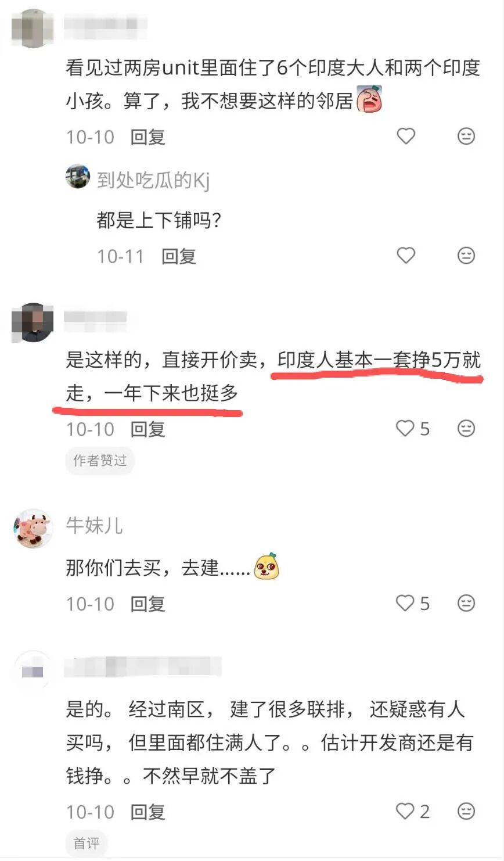Like the comment about 6个印度大人
This screenshot has height=861, width=504.
[406, 136]
